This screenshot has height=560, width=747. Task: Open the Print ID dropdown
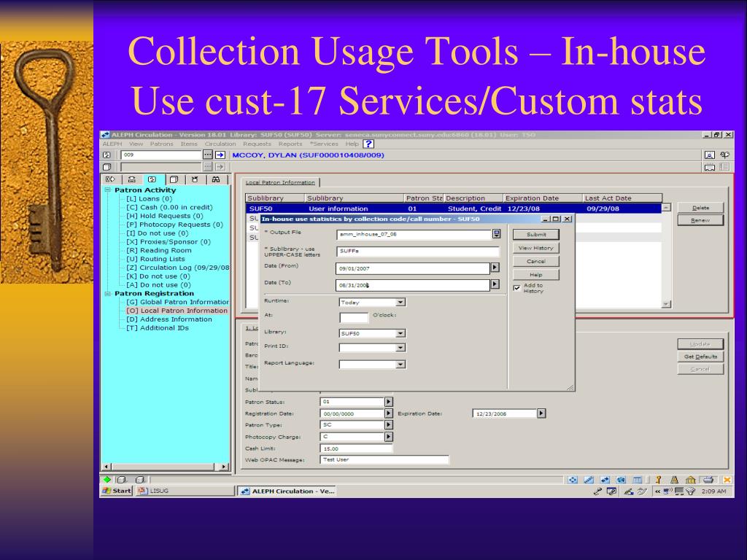click(x=400, y=348)
